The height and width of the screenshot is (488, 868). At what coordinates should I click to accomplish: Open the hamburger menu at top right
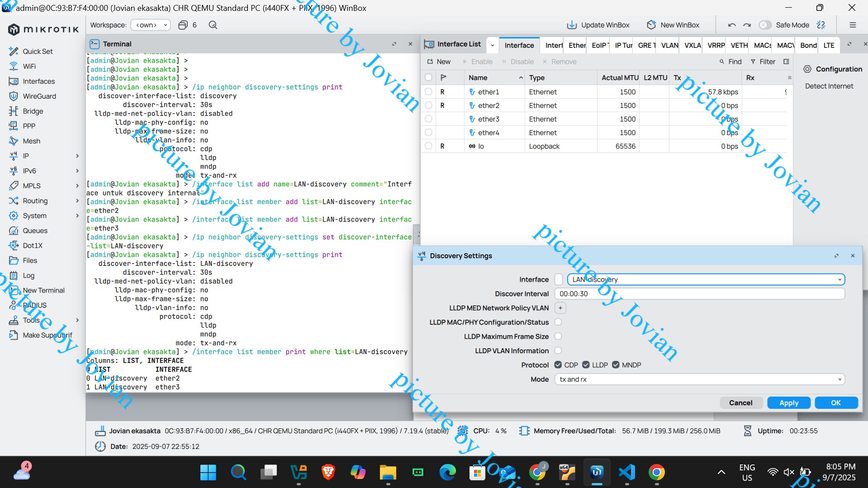(x=853, y=25)
